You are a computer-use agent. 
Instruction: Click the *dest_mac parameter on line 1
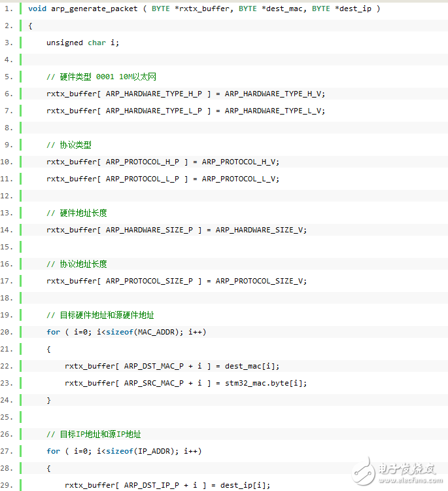tap(282, 9)
